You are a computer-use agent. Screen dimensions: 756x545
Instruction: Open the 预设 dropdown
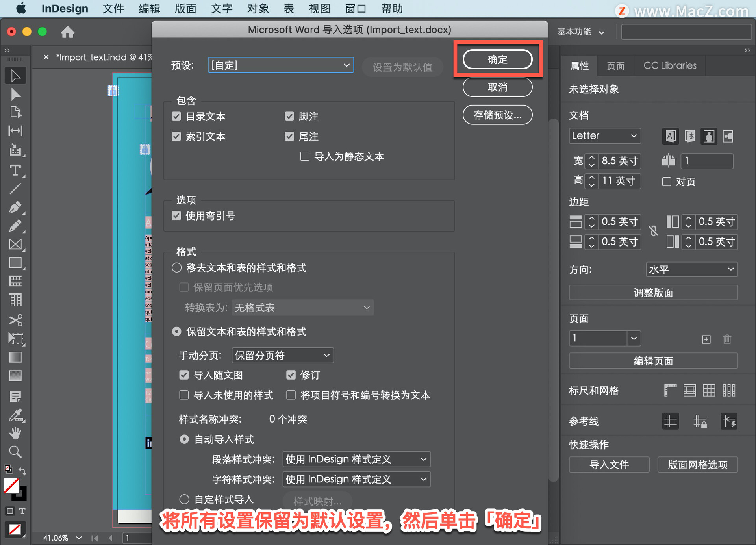coord(280,65)
